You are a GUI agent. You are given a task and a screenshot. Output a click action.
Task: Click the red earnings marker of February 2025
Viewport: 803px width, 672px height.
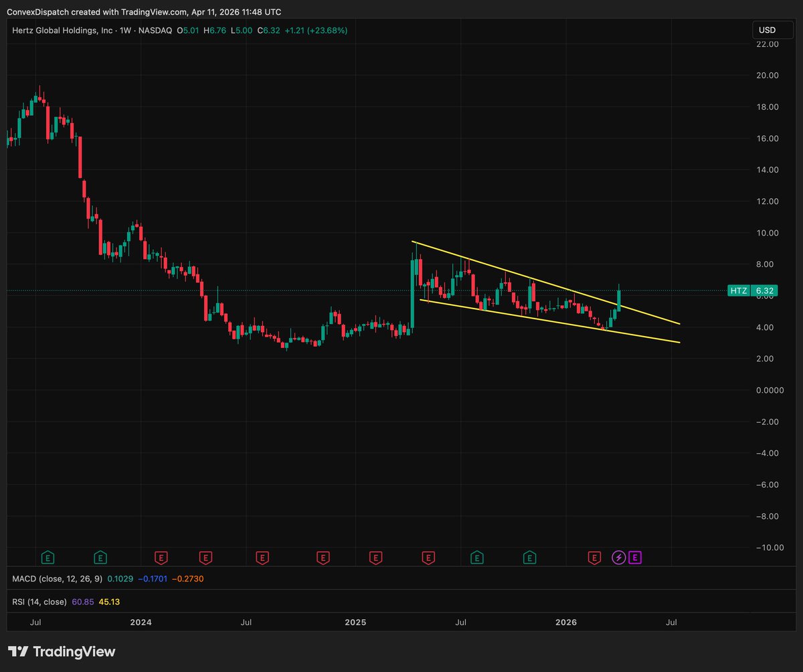click(x=376, y=557)
